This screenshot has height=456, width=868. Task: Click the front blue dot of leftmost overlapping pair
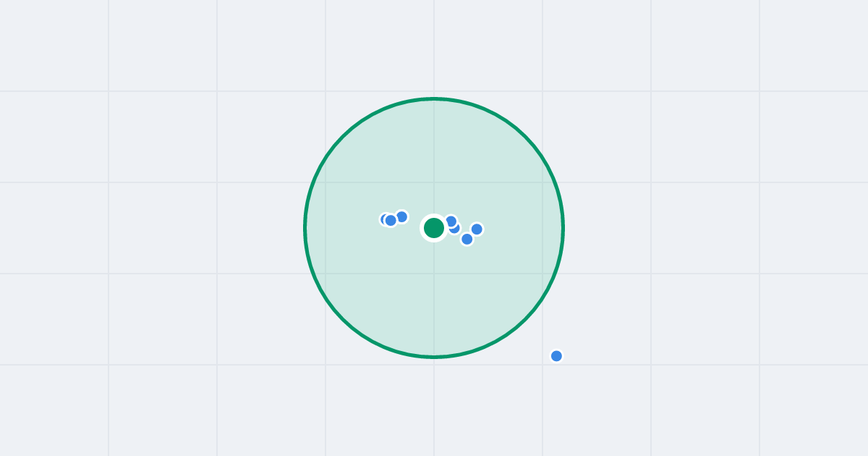pyautogui.click(x=391, y=220)
